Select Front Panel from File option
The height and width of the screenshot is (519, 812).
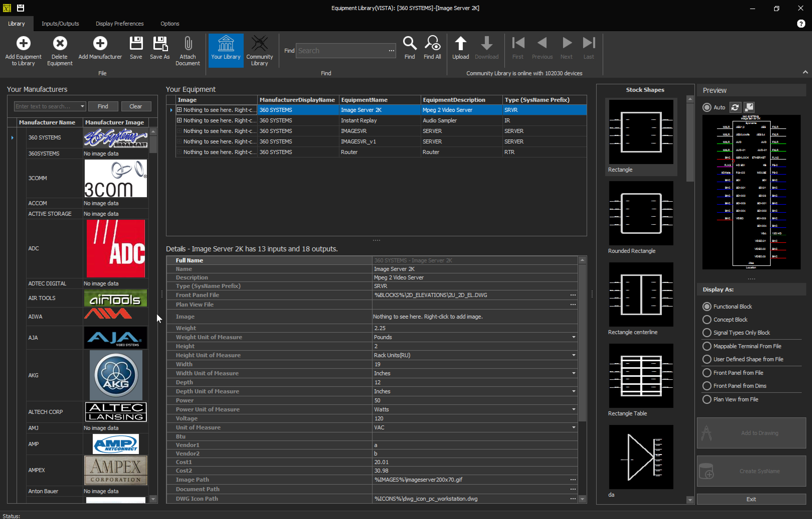point(706,373)
